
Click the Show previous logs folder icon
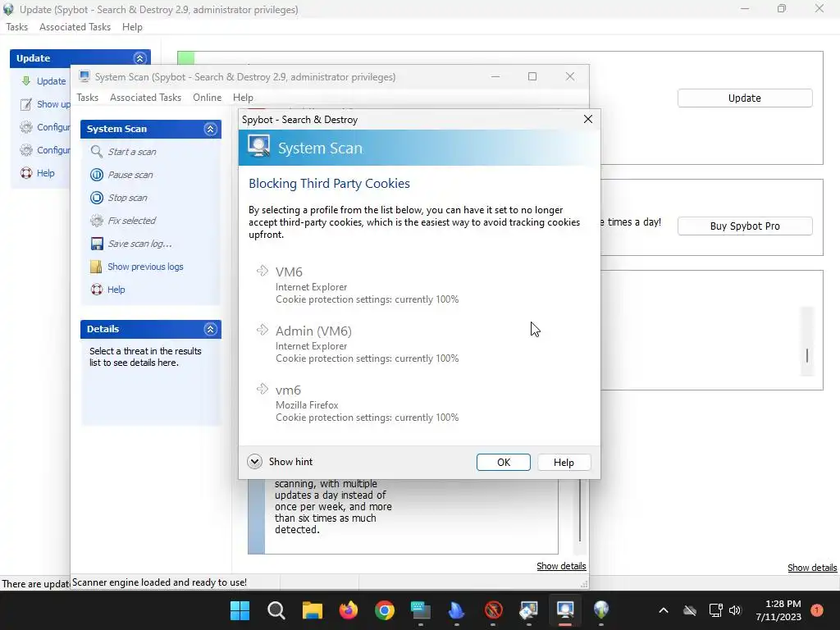97,267
